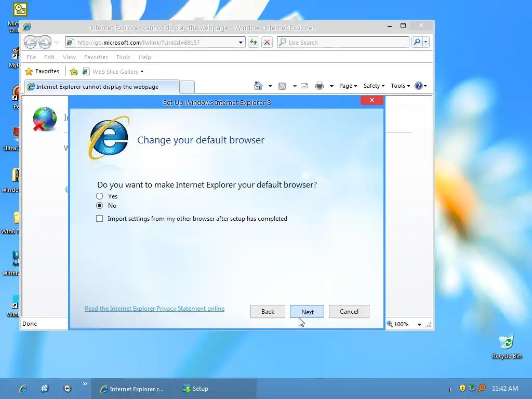The width and height of the screenshot is (532, 399).
Task: Click the Internet Explorer logo in title bar
Action: 27,27
